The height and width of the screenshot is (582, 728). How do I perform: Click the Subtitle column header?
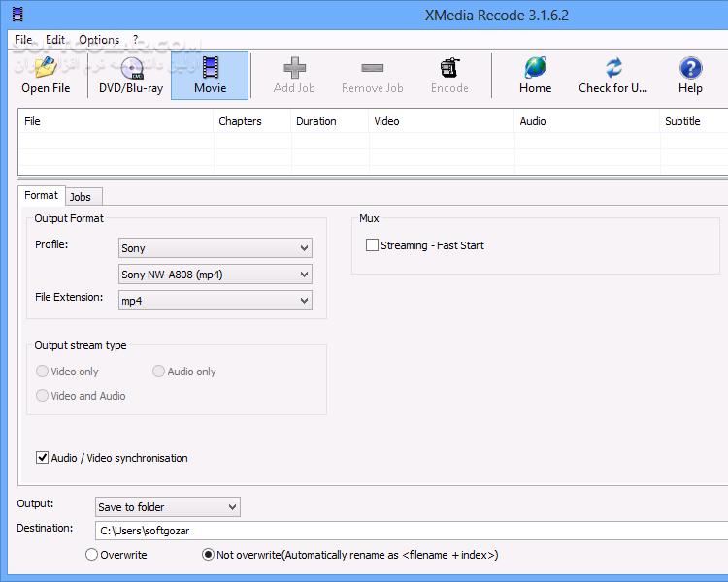pyautogui.click(x=694, y=121)
